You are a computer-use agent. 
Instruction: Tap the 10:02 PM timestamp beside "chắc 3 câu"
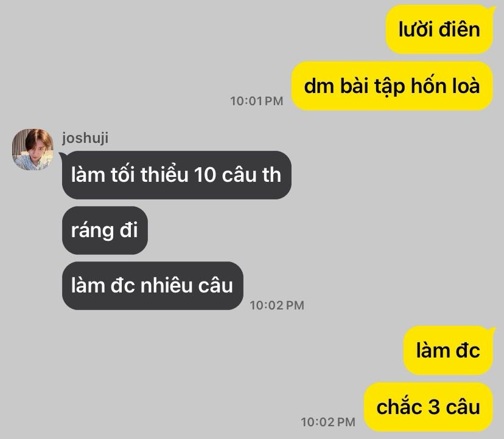coord(328,422)
